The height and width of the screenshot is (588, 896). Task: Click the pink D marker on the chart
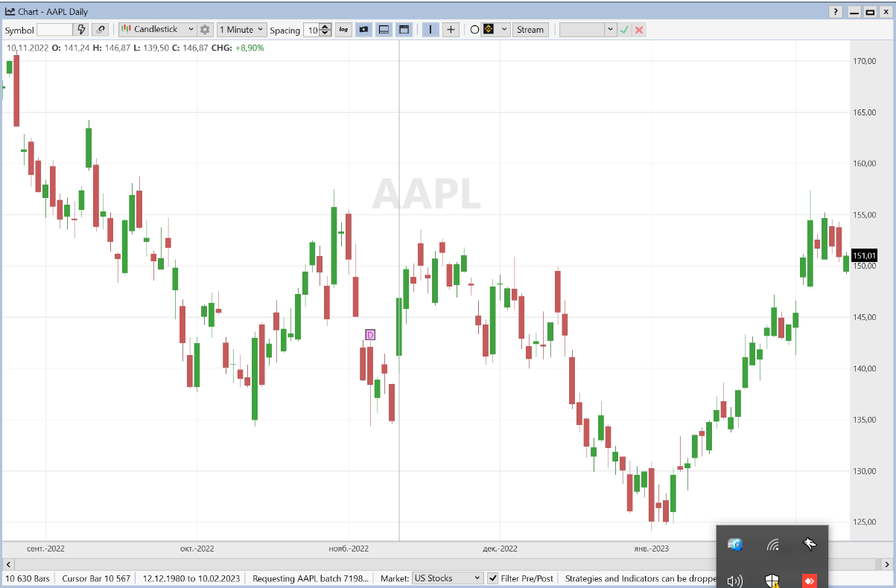coord(370,335)
